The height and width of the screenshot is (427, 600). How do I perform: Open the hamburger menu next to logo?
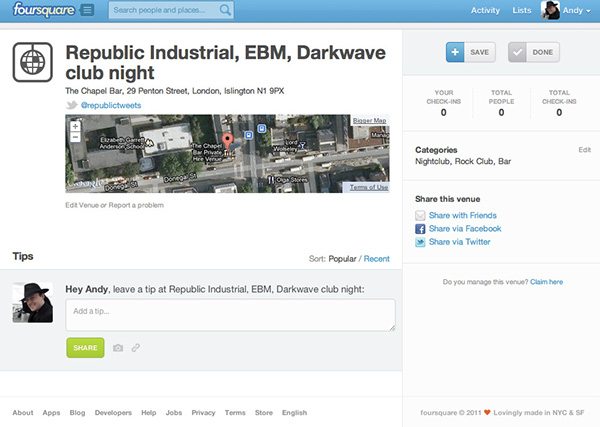(x=87, y=10)
